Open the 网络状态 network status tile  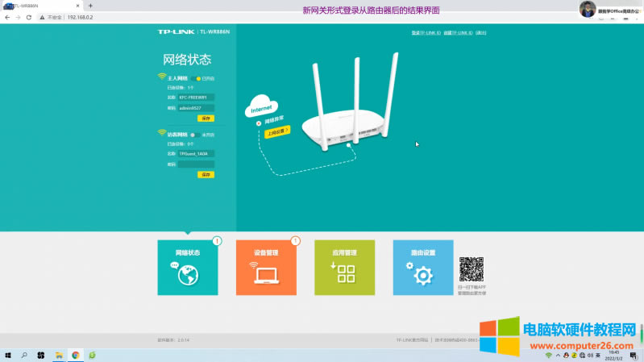[188, 268]
